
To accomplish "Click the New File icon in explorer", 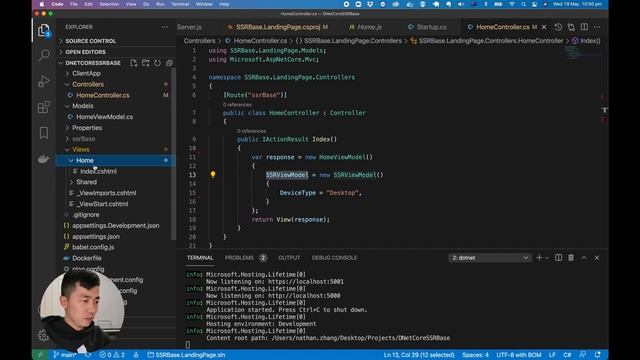I will (133, 63).
